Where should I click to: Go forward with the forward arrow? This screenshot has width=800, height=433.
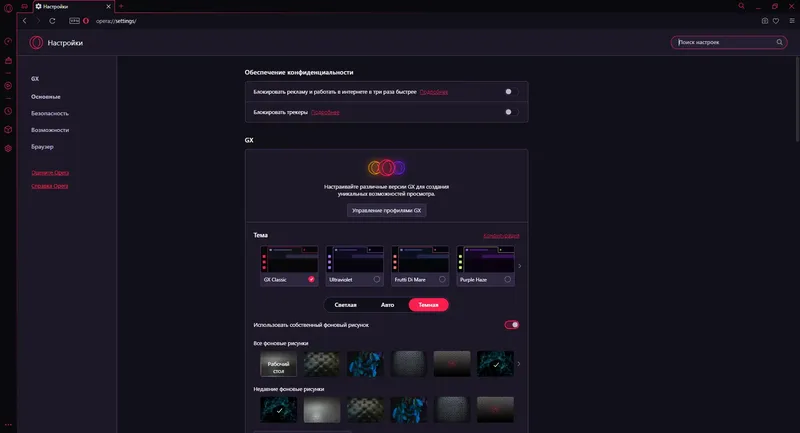[38, 21]
